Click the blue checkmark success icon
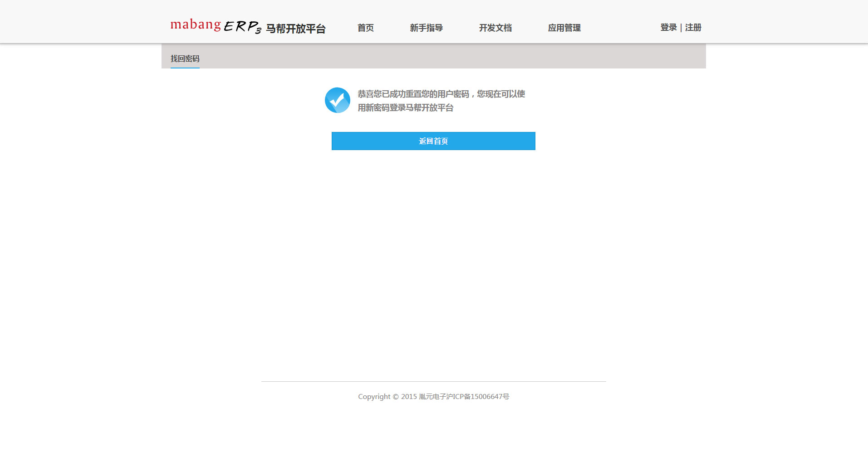This screenshot has width=868, height=467. pos(337,100)
